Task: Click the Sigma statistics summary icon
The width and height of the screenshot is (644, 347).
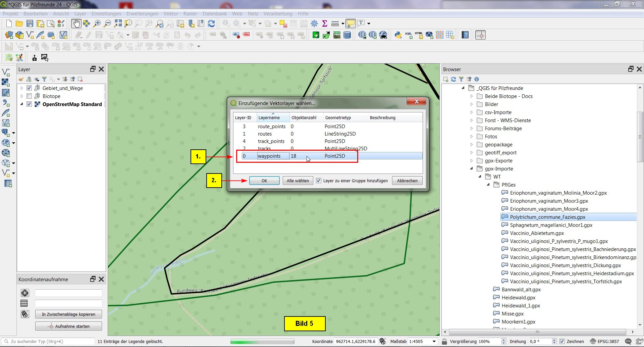Action: click(324, 23)
